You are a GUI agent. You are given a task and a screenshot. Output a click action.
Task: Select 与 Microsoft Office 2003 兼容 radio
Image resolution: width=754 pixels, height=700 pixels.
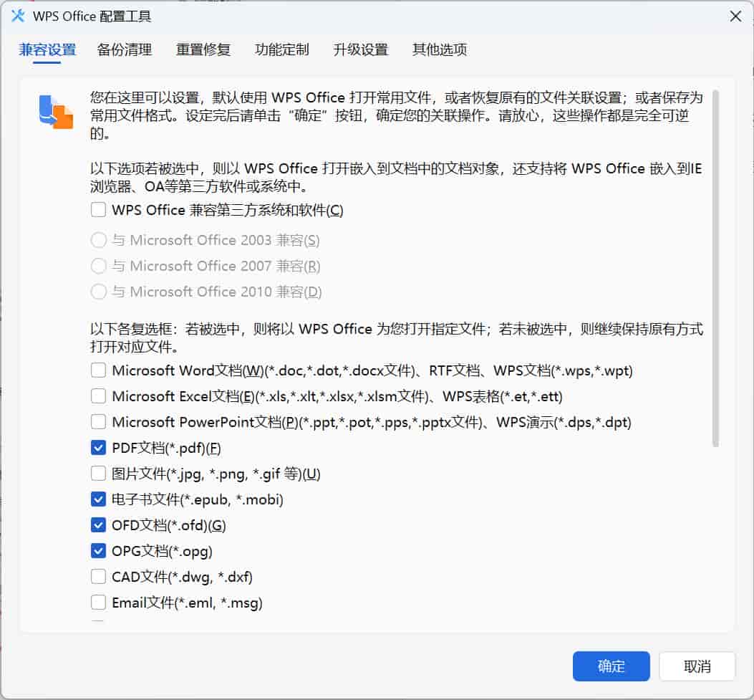(99, 240)
